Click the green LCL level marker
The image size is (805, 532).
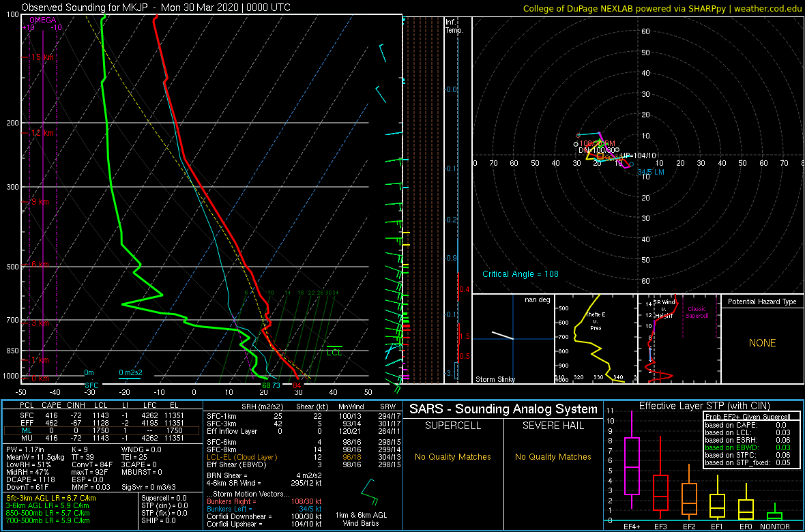click(x=334, y=350)
